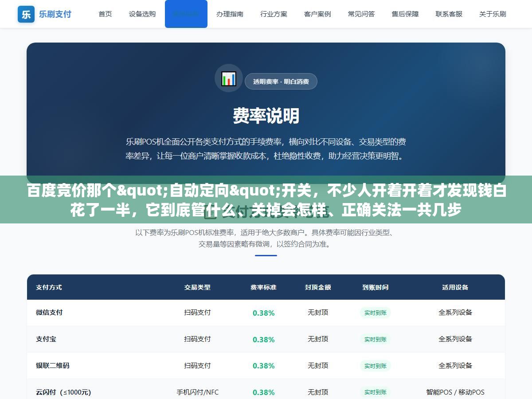Image resolution: width=532 pixels, height=399 pixels.
Task: Click the 0.38% rate for 支付宝
Action: point(264,339)
